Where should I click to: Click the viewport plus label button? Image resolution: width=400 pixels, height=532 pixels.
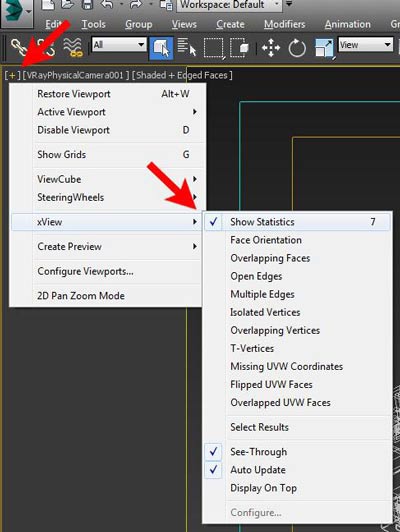12,75
